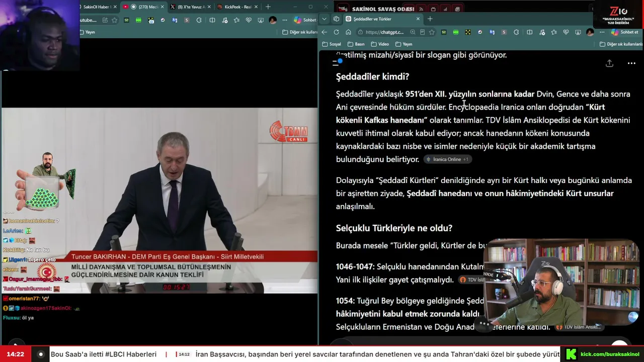Screen dimensions: 644x362
Task: Open browser essentials heart icon in YouTube browser
Action: [x=249, y=20]
